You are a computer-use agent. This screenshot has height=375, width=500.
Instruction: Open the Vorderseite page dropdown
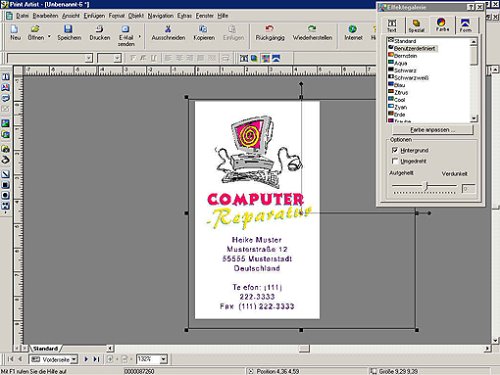coord(74,359)
